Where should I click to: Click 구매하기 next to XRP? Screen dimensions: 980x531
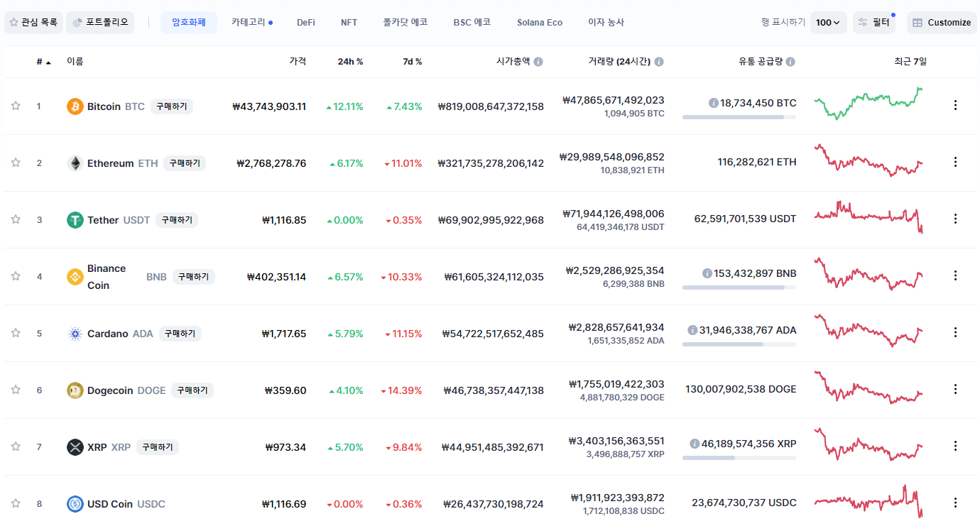coord(158,447)
